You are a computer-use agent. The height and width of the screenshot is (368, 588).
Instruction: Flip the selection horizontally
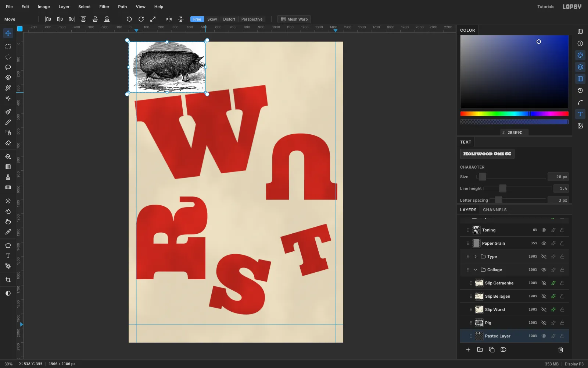(x=169, y=19)
